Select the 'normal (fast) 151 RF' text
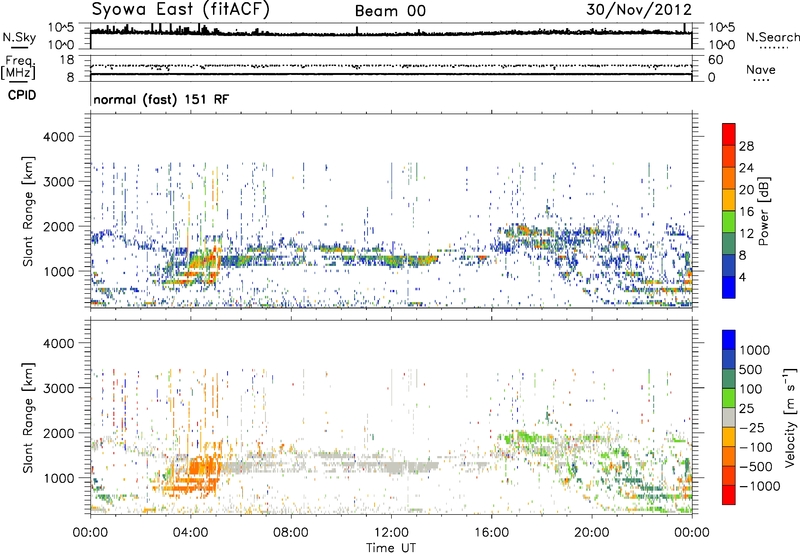 pyautogui.click(x=161, y=99)
